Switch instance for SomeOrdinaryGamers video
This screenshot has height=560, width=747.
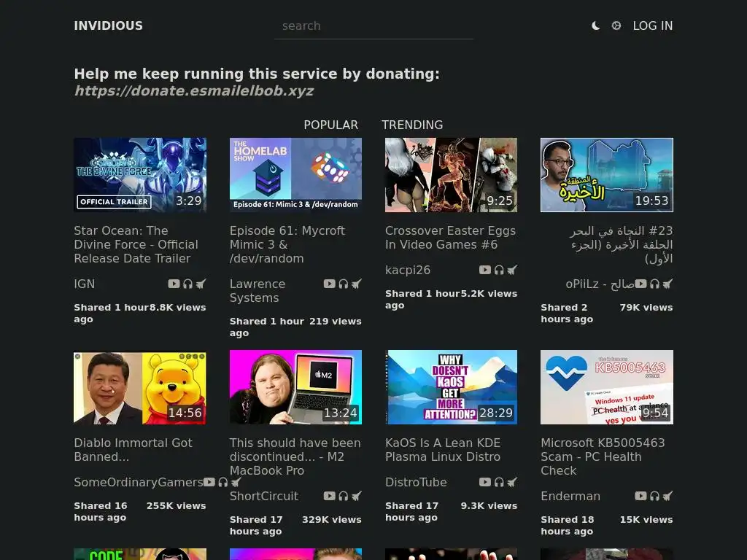pos(236,482)
